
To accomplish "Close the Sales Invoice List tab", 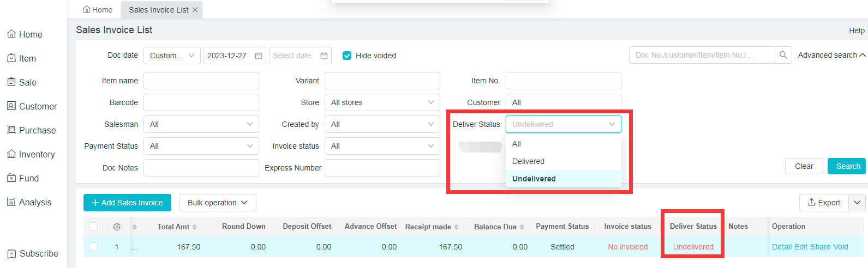I will (x=195, y=10).
